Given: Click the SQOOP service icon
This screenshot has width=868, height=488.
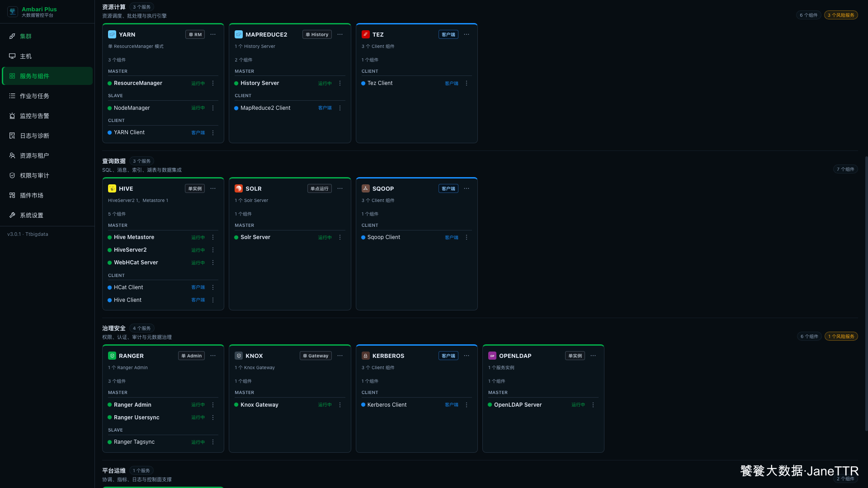Looking at the screenshot, I should tap(366, 188).
